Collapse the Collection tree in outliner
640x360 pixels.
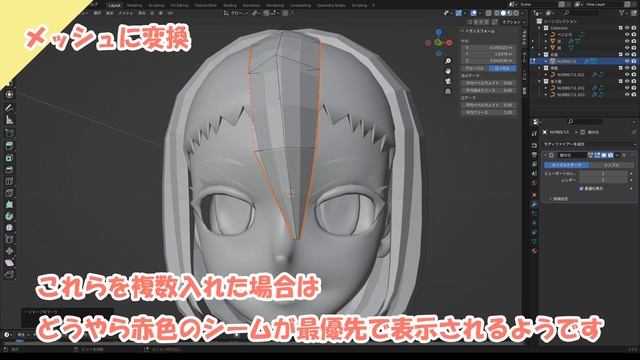click(540, 28)
